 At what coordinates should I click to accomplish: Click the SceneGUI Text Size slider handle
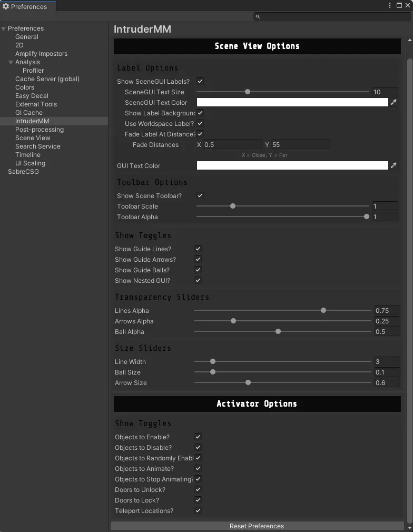(248, 92)
